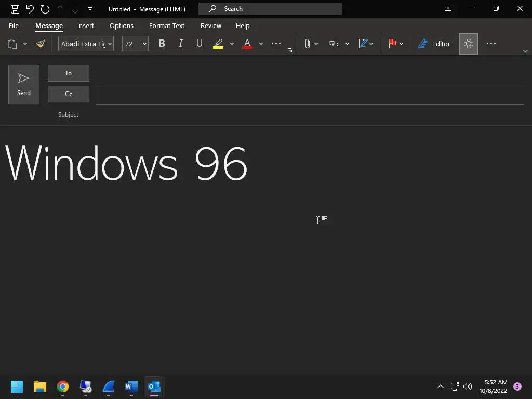
Task: Open Word from taskbar
Action: tap(131, 387)
